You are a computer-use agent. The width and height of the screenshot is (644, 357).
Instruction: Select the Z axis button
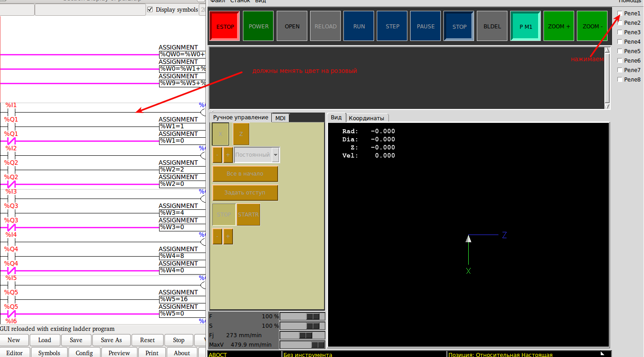241,134
